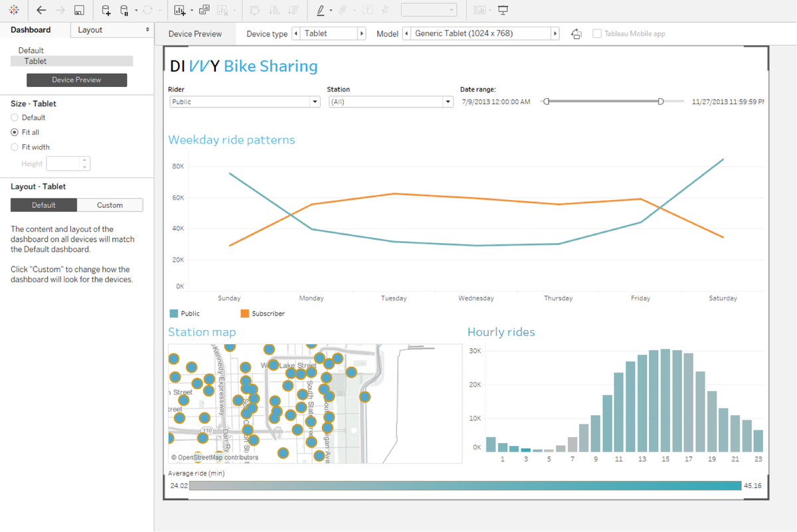This screenshot has height=532, width=797.
Task: Open the Generic Tablet model dropdown
Action: point(481,33)
